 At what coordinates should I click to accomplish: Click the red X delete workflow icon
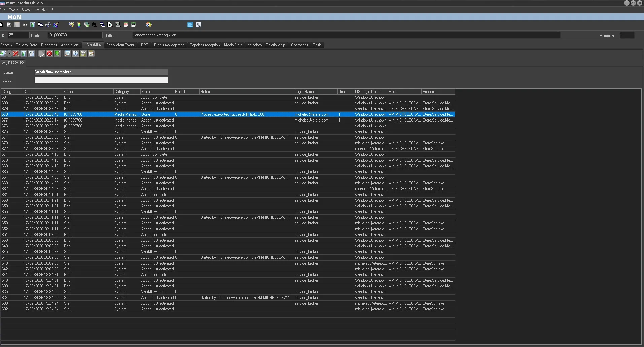15,54
